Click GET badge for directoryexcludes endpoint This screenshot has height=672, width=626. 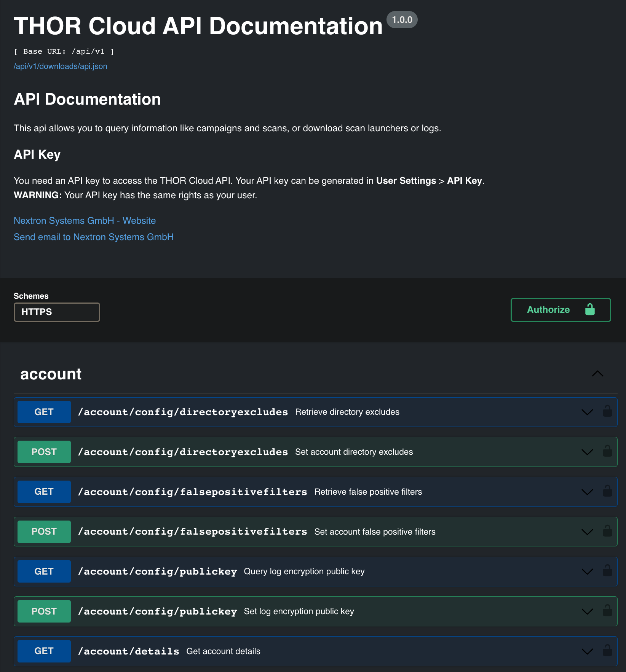pyautogui.click(x=44, y=412)
